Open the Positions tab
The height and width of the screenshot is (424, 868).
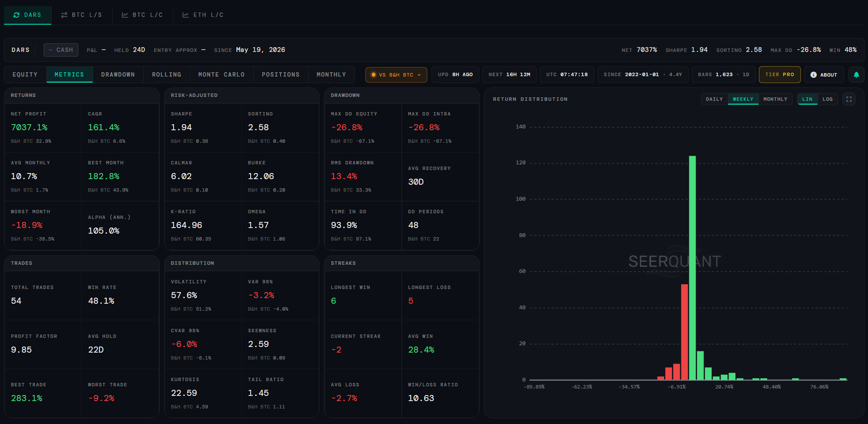coord(281,74)
